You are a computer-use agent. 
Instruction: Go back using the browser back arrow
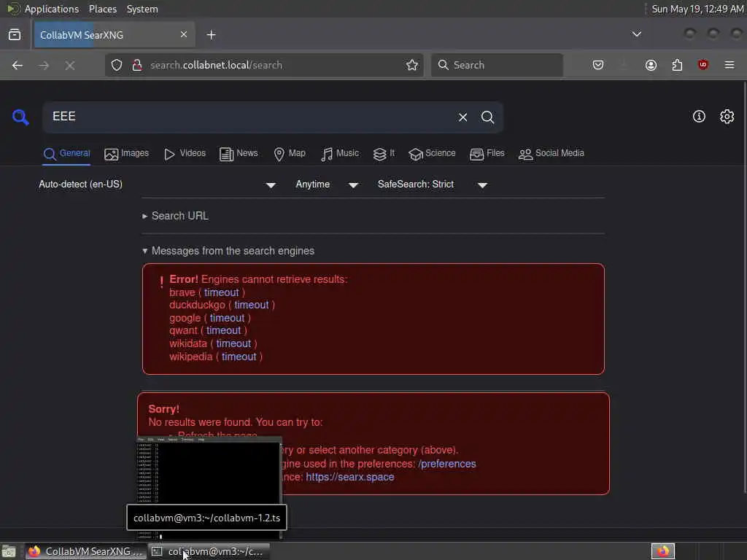click(x=18, y=65)
